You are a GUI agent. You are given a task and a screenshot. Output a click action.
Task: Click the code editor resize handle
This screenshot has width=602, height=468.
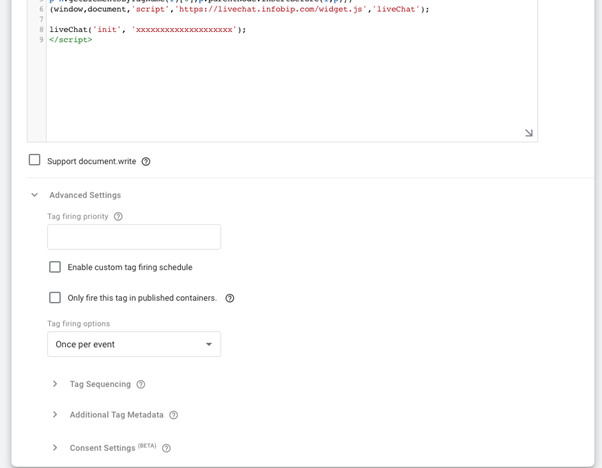(529, 133)
